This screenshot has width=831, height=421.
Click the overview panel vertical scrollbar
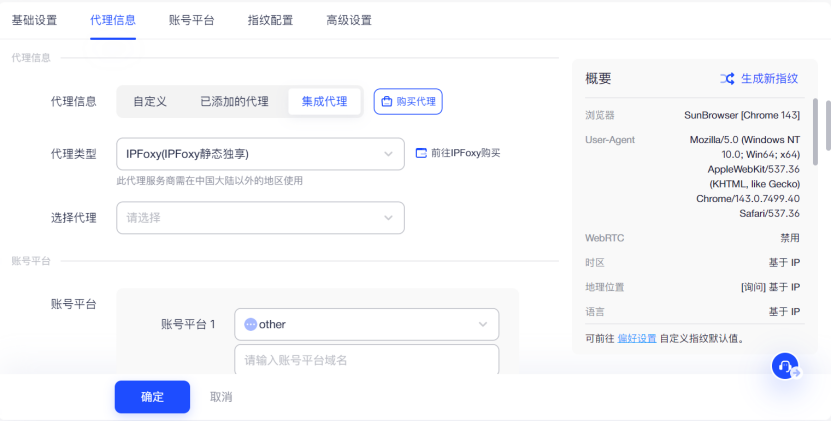[817, 130]
